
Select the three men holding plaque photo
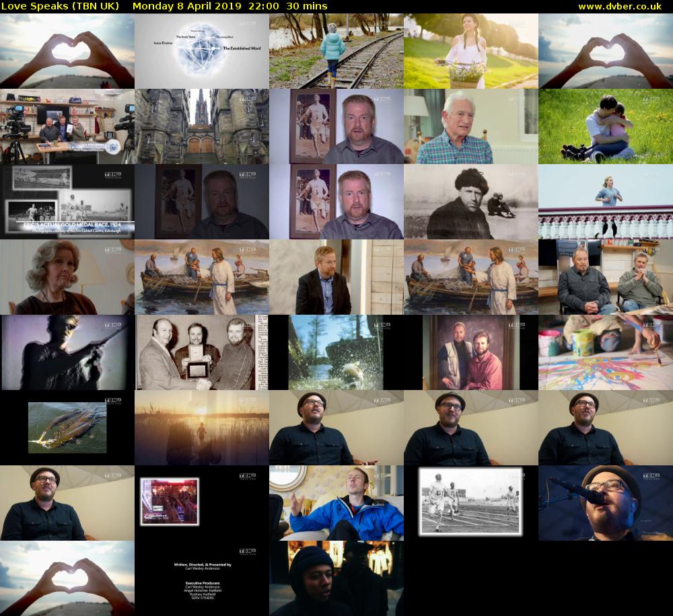tap(201, 352)
